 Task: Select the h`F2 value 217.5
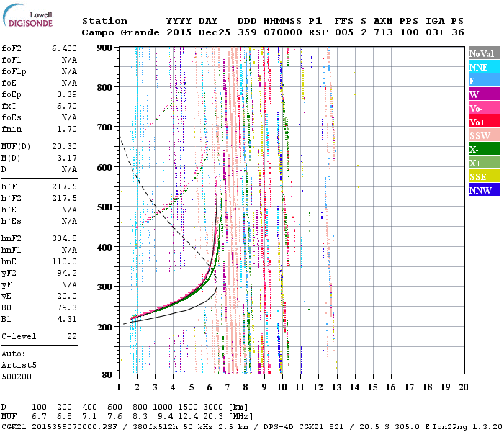tap(64, 198)
